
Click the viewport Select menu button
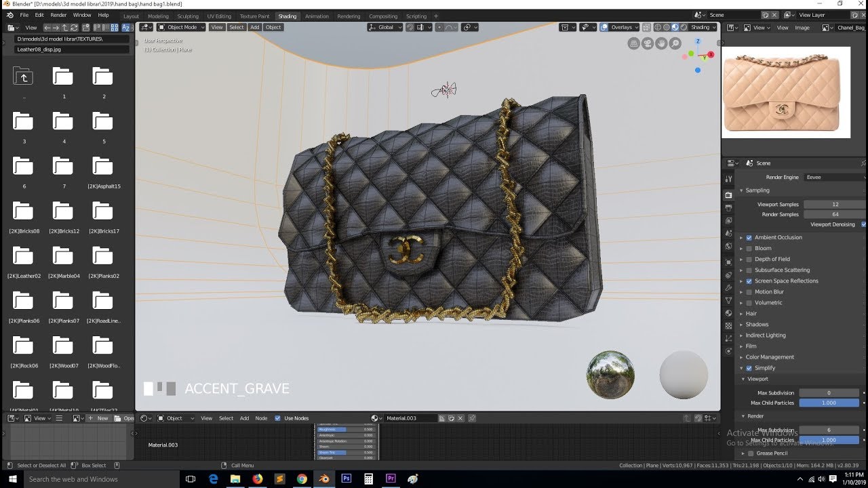[236, 27]
